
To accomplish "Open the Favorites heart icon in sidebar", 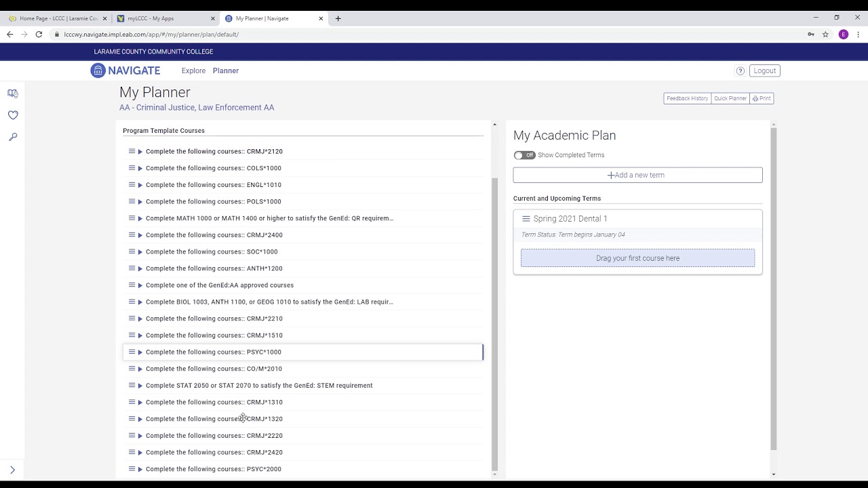I will pos(13,115).
